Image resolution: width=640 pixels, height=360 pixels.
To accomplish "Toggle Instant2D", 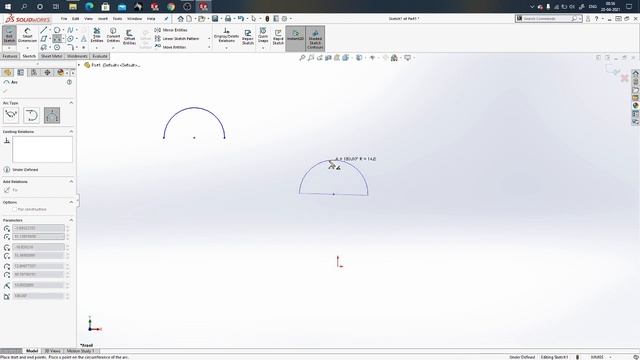I will pyautogui.click(x=296, y=37).
